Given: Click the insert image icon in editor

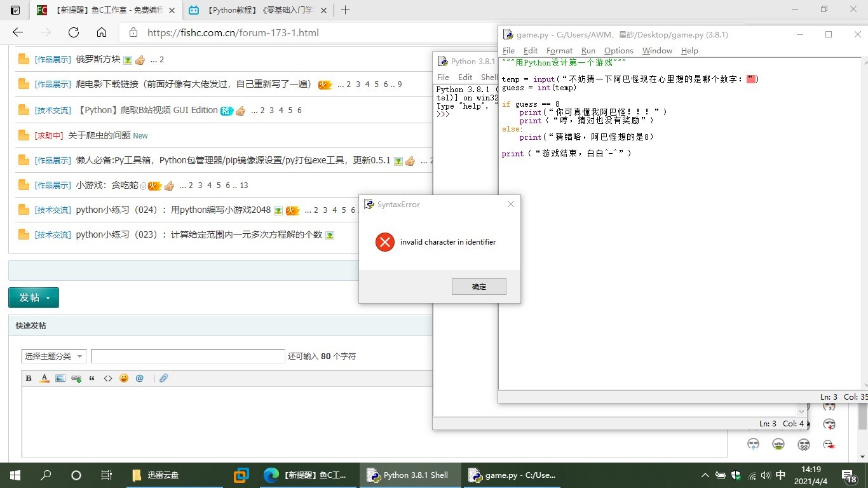Looking at the screenshot, I should point(60,378).
